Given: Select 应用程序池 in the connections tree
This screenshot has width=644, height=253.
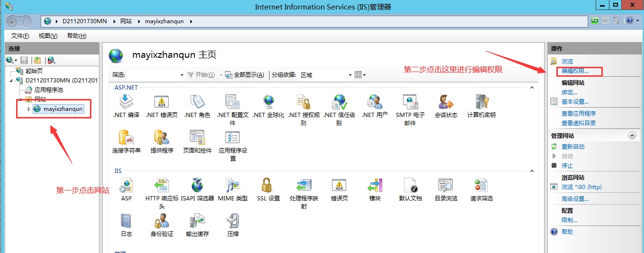Looking at the screenshot, I should click(x=48, y=90).
